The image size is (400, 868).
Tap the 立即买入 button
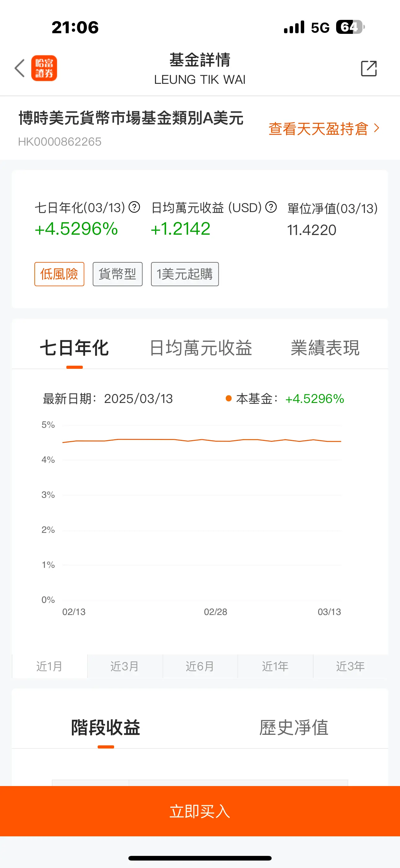(x=200, y=811)
